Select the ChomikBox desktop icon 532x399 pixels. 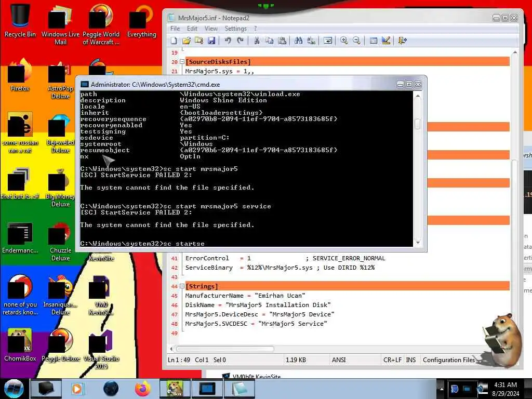tap(20, 345)
